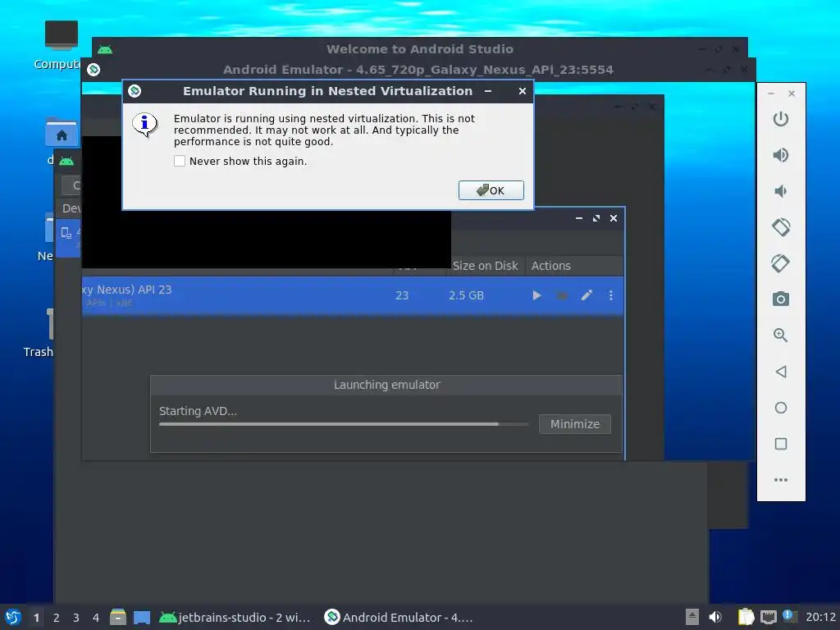The height and width of the screenshot is (630, 840).
Task: Select the API value 23 cell
Action: 402,295
